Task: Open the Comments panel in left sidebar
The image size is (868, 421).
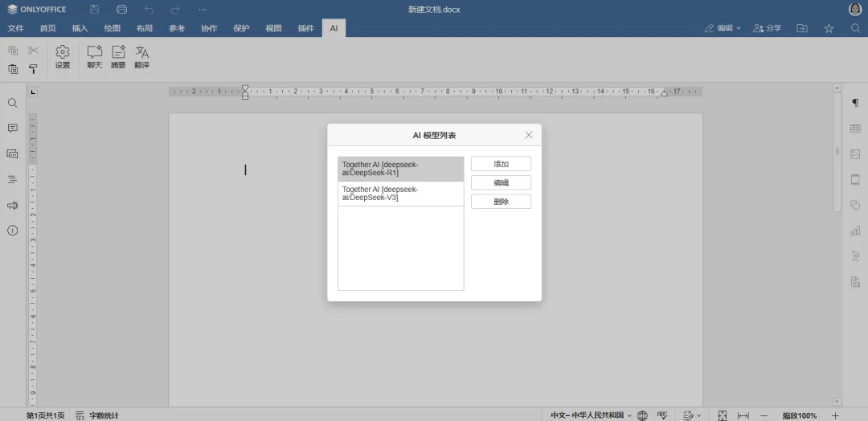Action: point(13,129)
